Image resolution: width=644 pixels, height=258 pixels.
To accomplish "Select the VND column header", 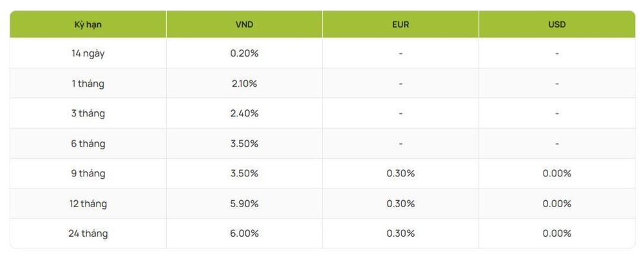I will click(x=244, y=24).
